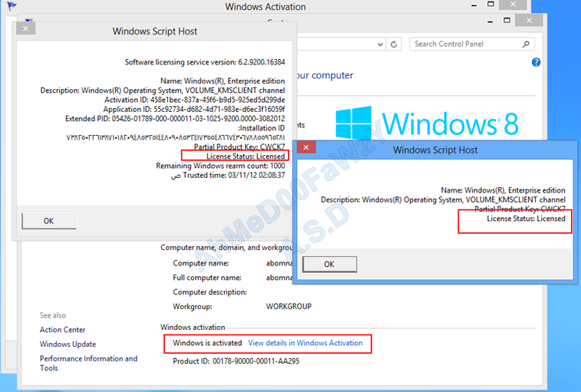This screenshot has height=392, width=581.
Task: Open Windows Update link
Action: (x=68, y=344)
